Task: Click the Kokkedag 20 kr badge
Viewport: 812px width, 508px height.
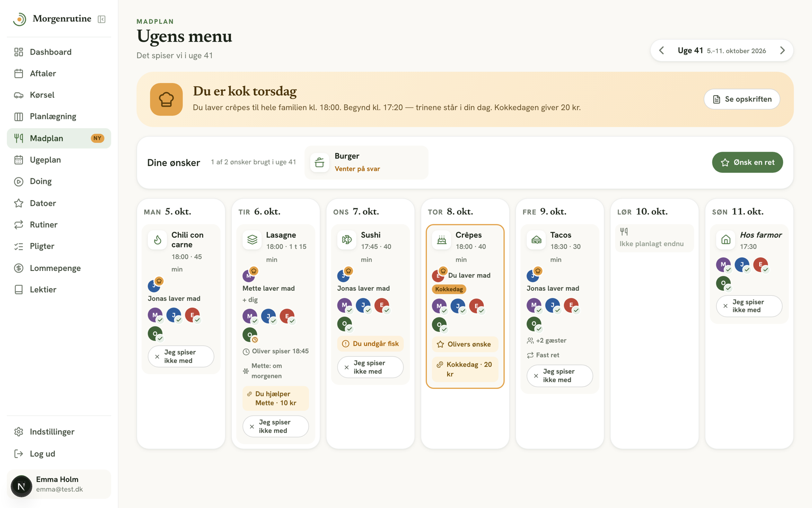Action: pyautogui.click(x=465, y=369)
